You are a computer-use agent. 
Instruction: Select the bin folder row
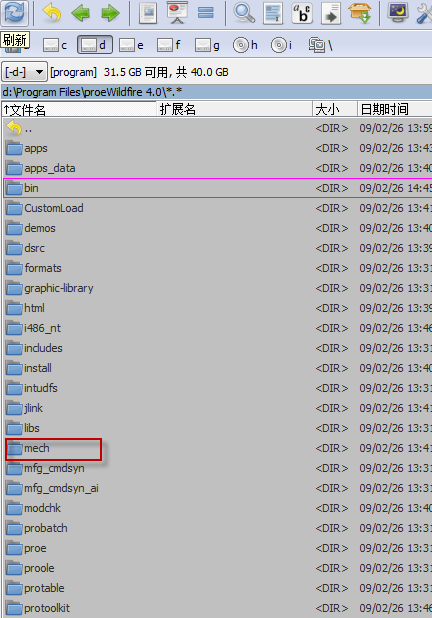(218, 188)
